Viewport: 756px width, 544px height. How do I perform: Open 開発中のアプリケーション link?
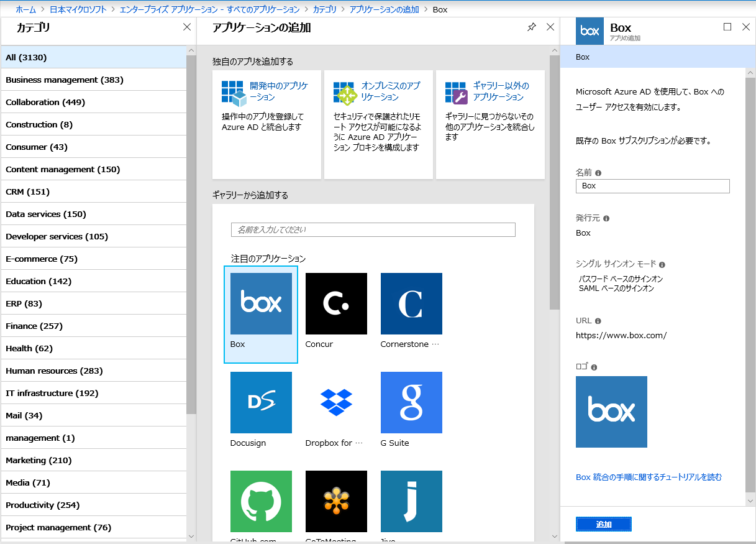(279, 91)
